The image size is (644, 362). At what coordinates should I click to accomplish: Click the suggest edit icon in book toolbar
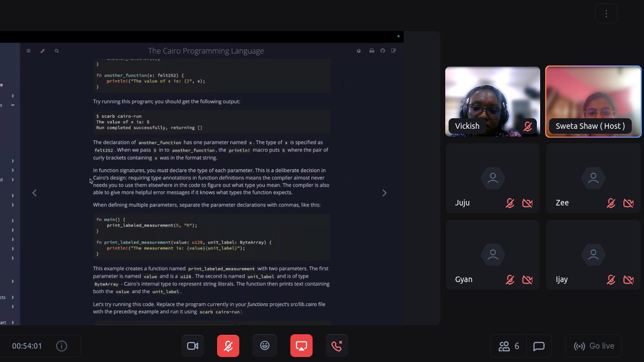coord(394,51)
